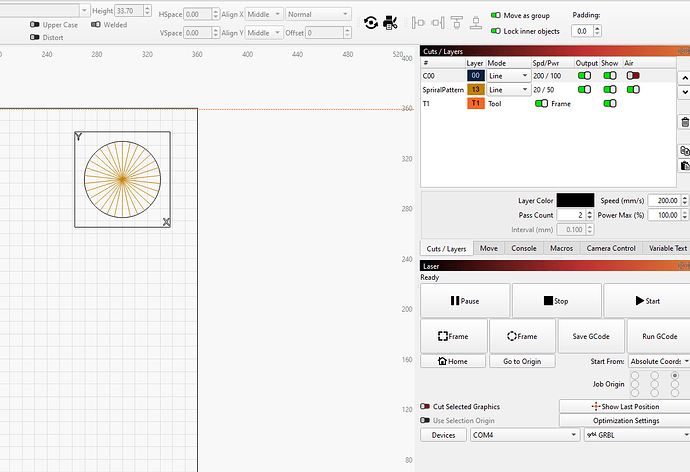
Task: Click Go to Origin button
Action: coord(522,361)
